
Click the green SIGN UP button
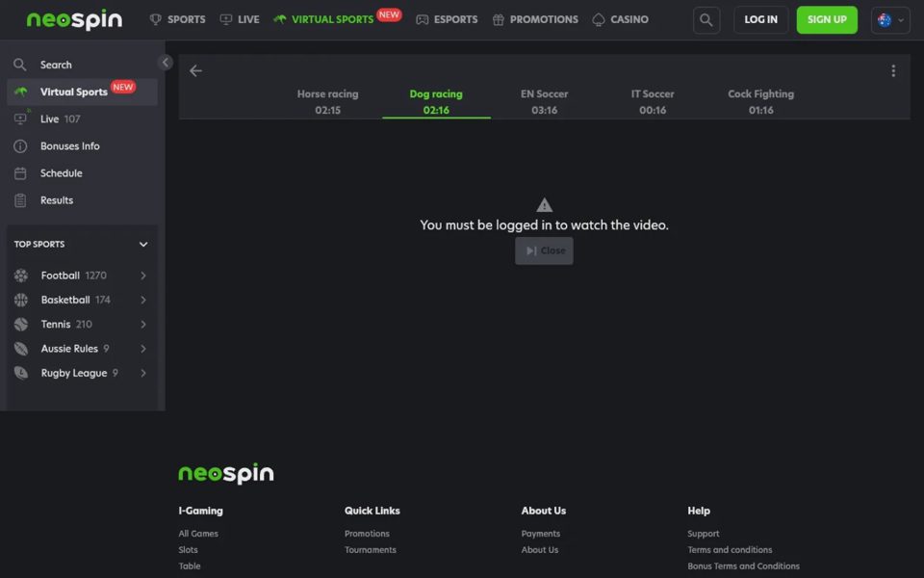pos(827,20)
